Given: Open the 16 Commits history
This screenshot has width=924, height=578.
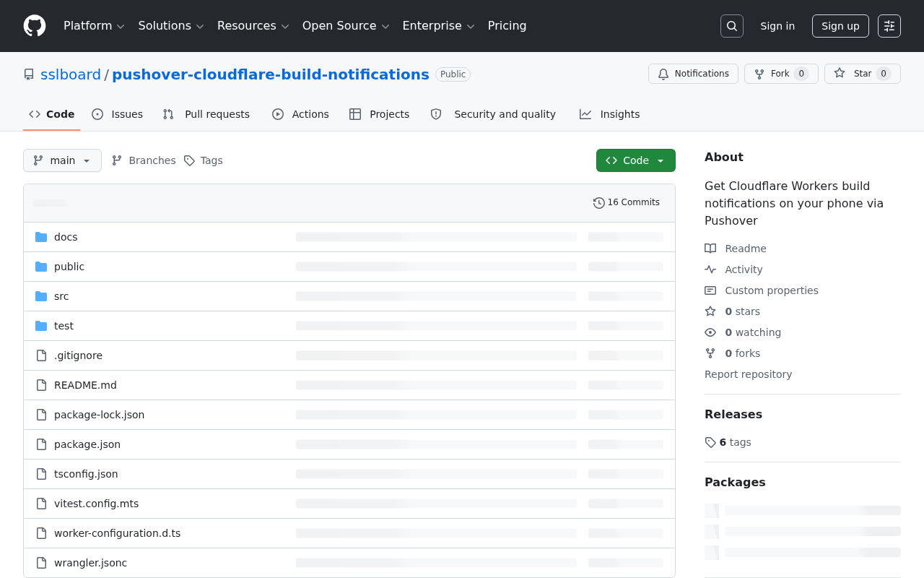Looking at the screenshot, I should tap(627, 202).
